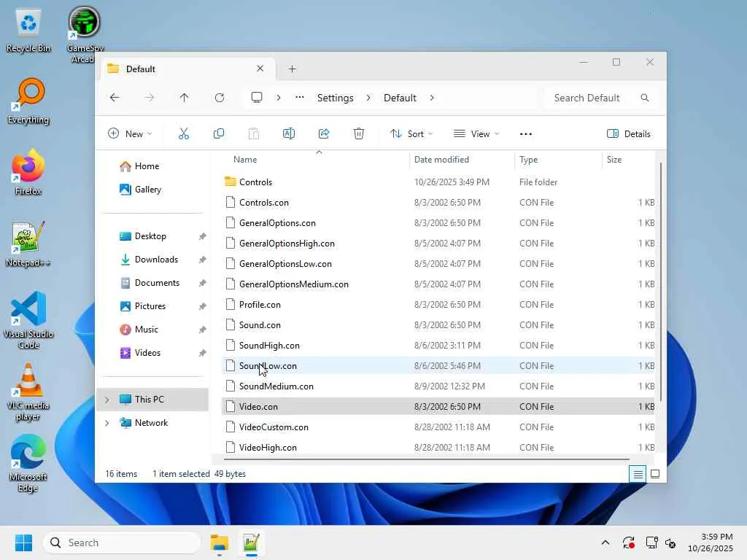The image size is (747, 560).
Task: Toggle the Details pane button
Action: point(628,134)
